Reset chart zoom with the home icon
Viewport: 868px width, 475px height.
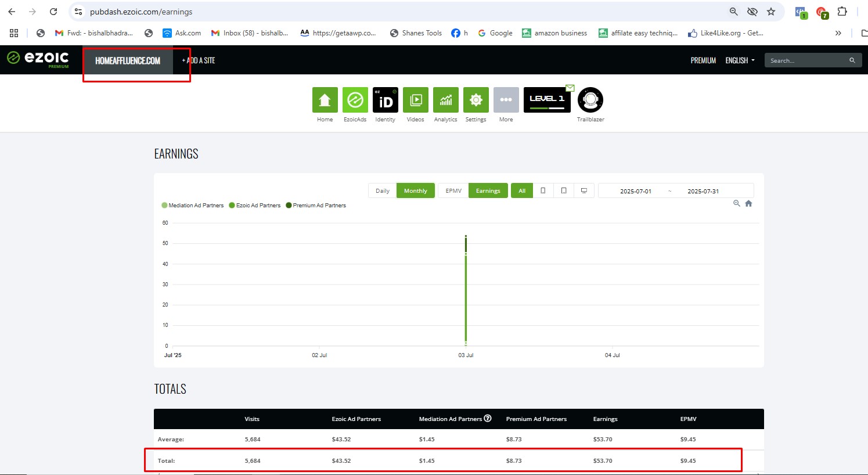pos(749,203)
